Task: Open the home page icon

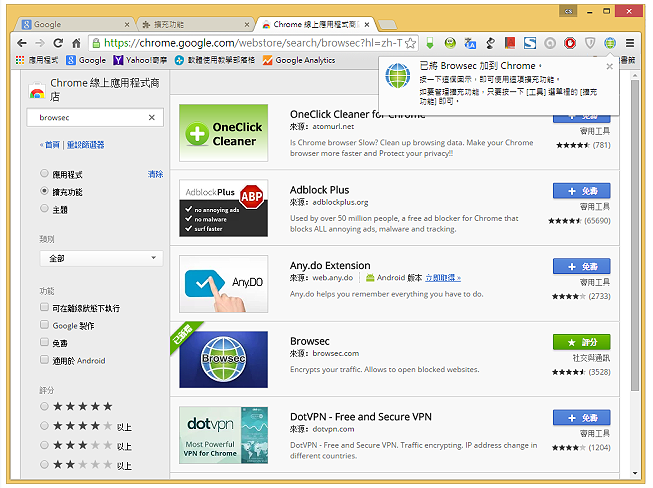Action: [76, 43]
